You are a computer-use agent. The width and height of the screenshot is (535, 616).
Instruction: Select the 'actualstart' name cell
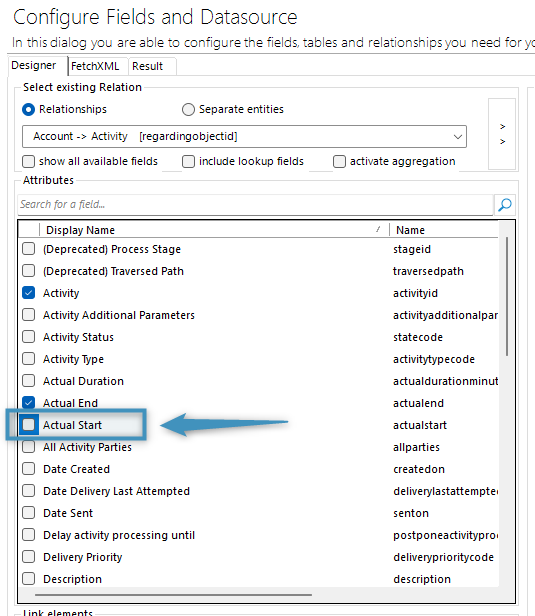(420, 425)
